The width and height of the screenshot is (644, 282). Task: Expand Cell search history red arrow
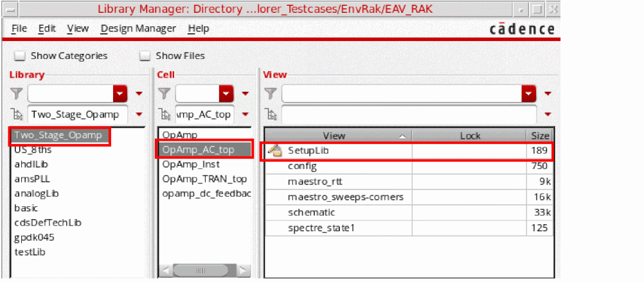coord(246,114)
